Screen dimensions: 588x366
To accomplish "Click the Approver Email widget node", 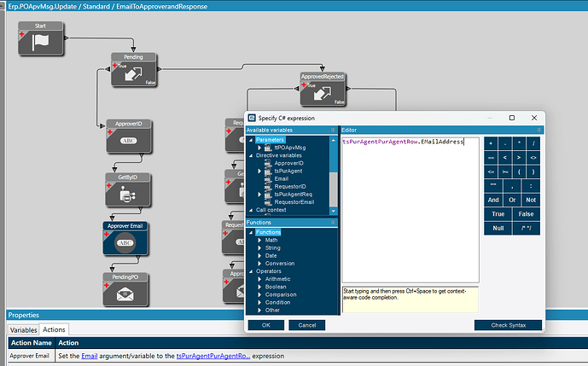I will [x=126, y=240].
